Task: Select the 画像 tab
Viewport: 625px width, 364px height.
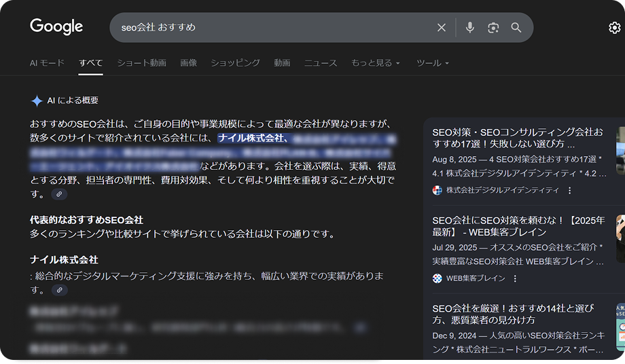Action: point(188,63)
